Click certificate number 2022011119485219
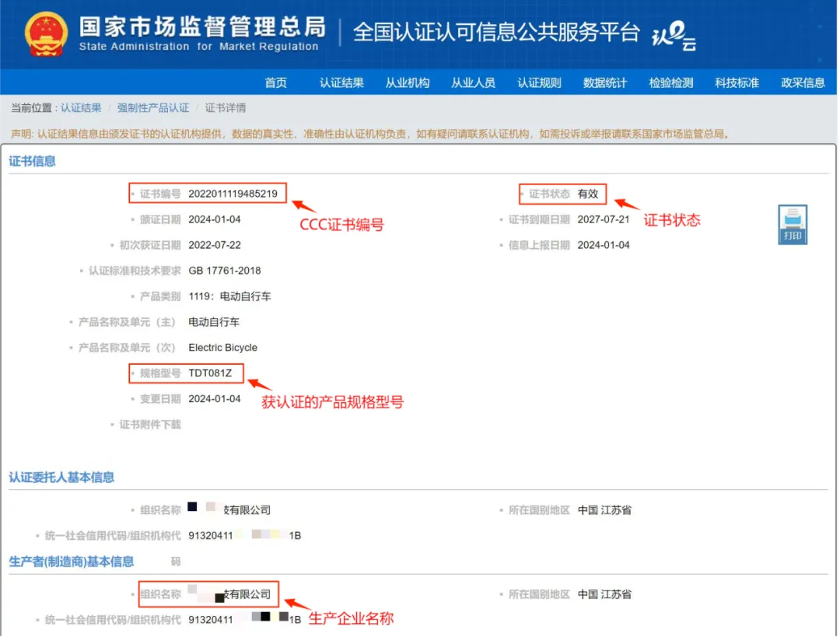This screenshot has width=840, height=637. tap(232, 193)
